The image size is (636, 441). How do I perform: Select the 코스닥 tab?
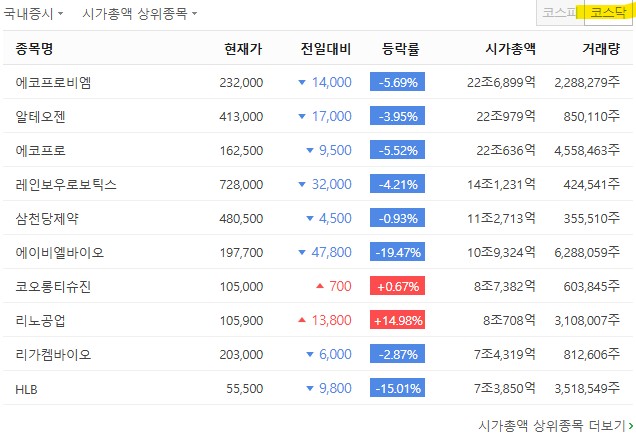click(608, 13)
